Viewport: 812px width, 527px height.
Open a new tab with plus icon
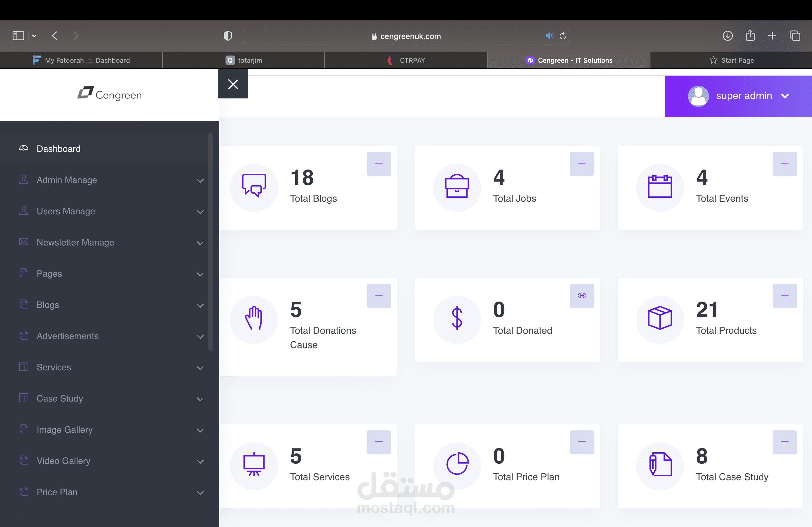click(x=772, y=35)
